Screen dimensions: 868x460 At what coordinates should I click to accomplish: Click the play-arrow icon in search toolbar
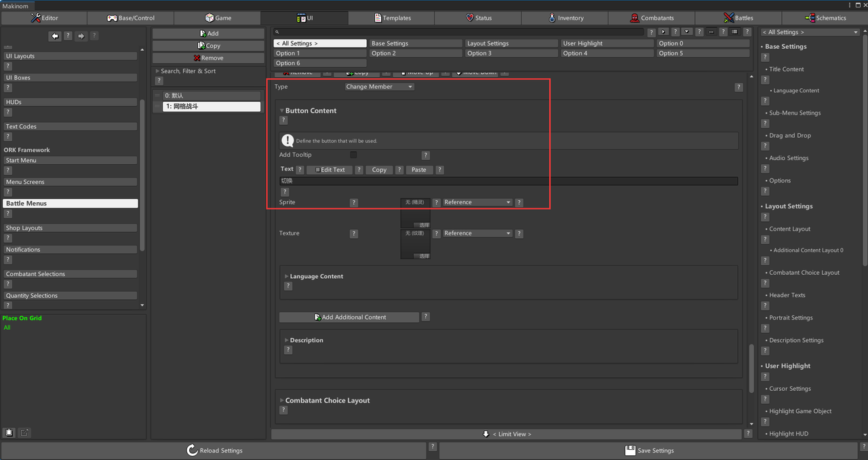tap(663, 32)
